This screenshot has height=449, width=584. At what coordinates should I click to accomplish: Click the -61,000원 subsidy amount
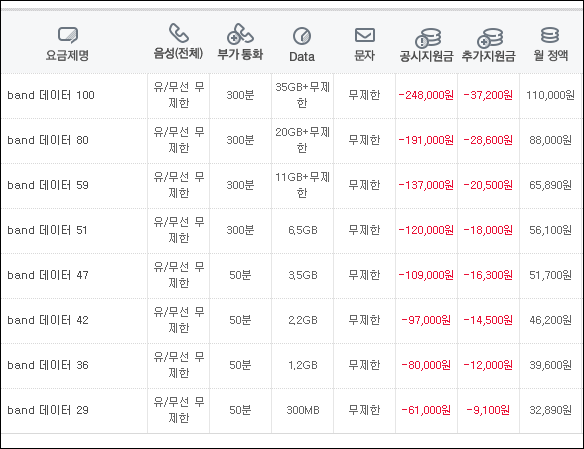pos(426,411)
